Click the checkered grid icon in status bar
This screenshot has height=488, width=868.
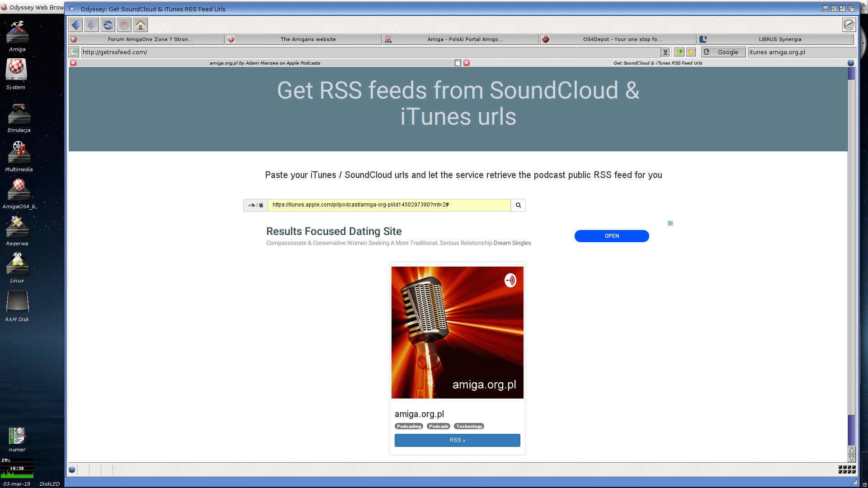point(847,469)
